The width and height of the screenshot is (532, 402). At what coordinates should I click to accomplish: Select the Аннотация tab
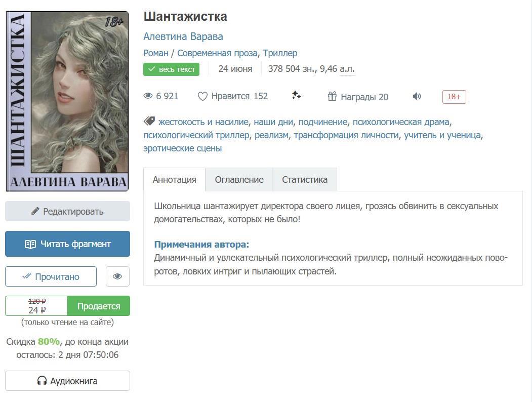[175, 179]
